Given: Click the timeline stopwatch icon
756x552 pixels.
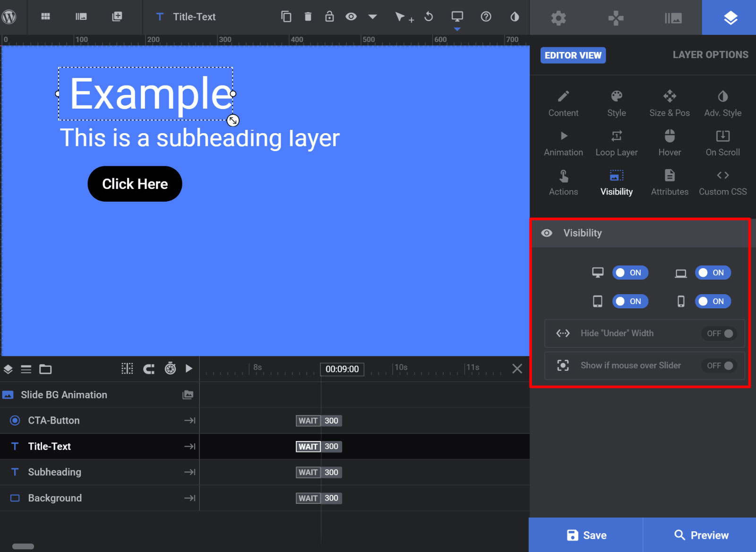Looking at the screenshot, I should point(170,368).
